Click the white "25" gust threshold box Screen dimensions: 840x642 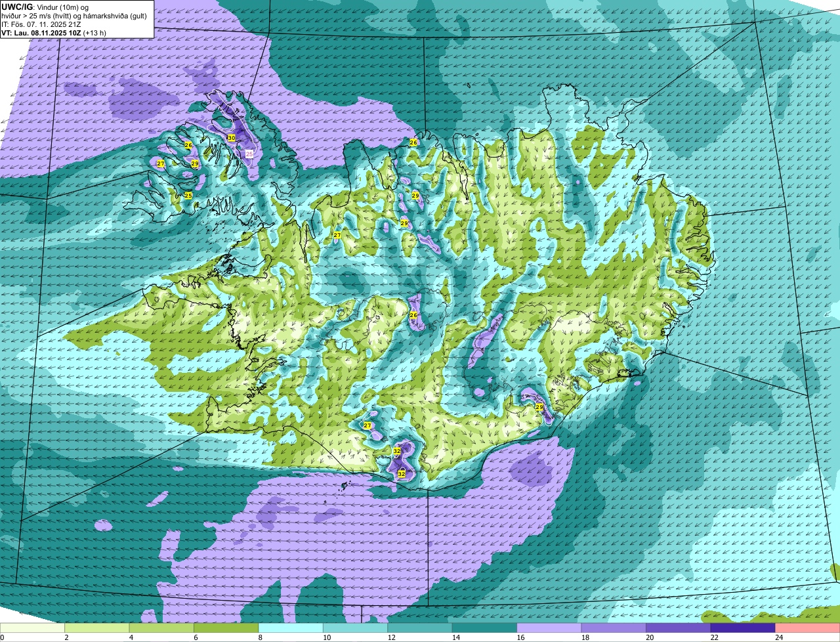tap(249, 153)
